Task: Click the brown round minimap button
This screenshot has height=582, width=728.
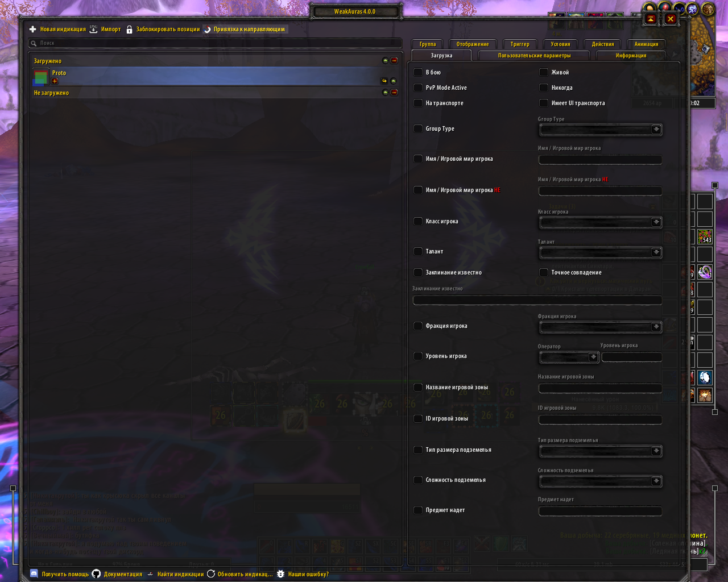Action: [x=708, y=9]
